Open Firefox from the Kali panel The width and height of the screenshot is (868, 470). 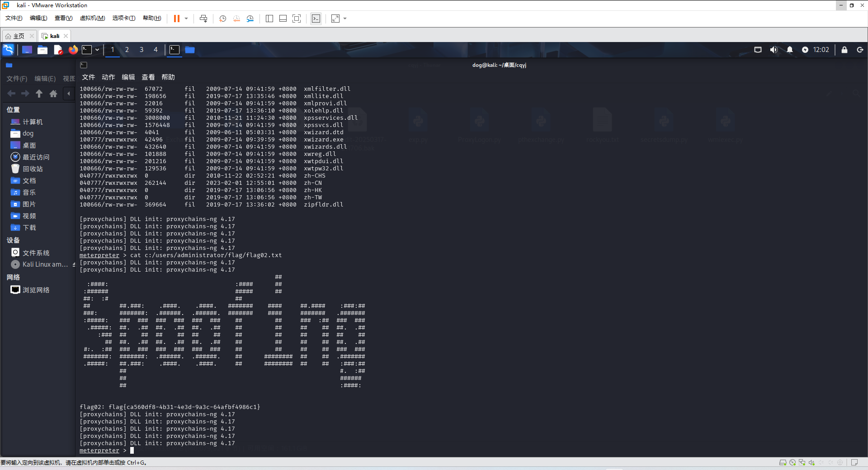tap(73, 50)
